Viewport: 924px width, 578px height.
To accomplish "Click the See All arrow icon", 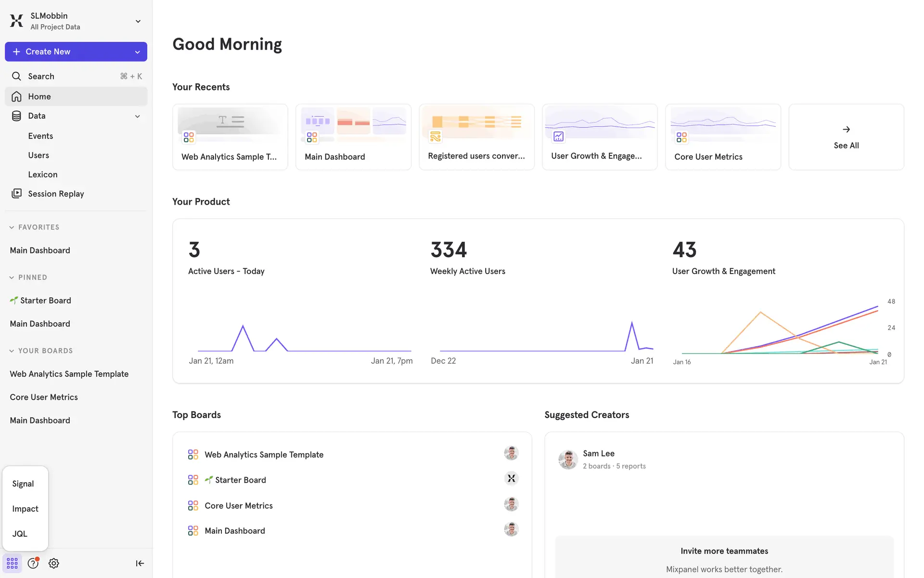I will click(846, 129).
